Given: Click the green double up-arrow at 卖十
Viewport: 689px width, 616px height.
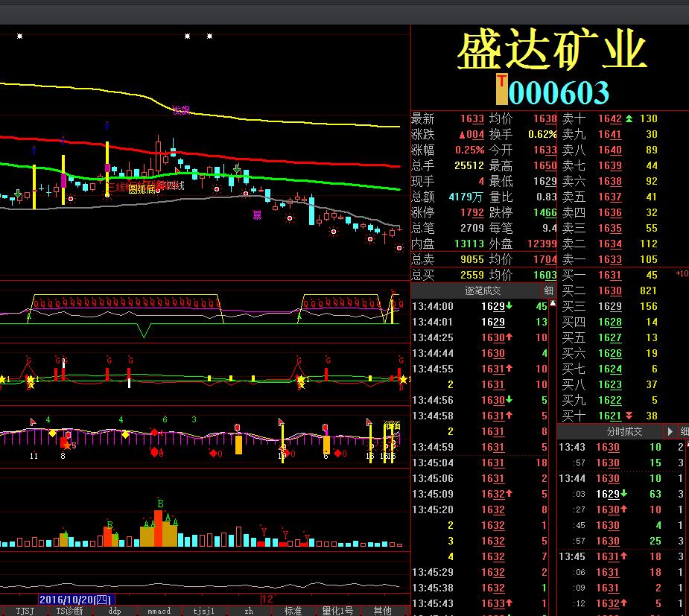Looking at the screenshot, I should (629, 118).
